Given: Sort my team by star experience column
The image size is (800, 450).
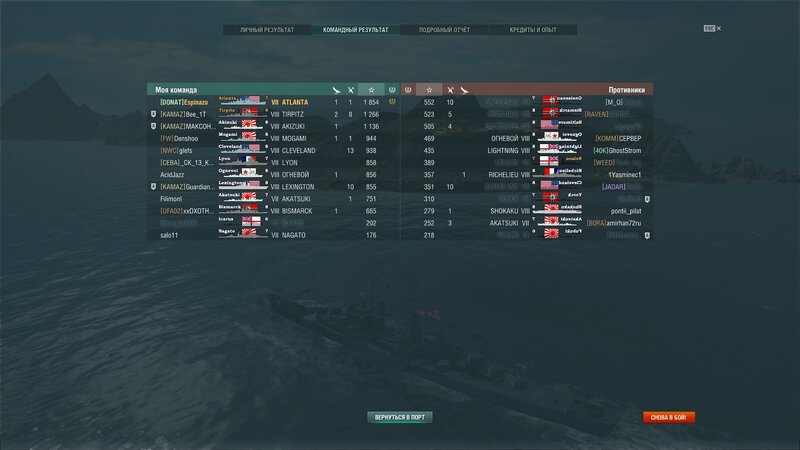Looking at the screenshot, I should click(371, 90).
